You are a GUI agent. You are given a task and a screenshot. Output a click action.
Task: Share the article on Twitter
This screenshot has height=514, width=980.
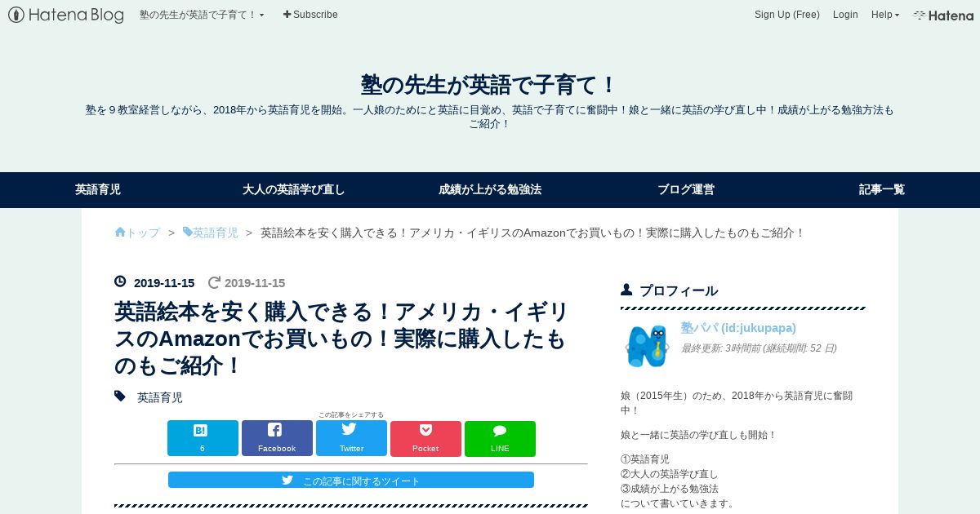[351, 438]
